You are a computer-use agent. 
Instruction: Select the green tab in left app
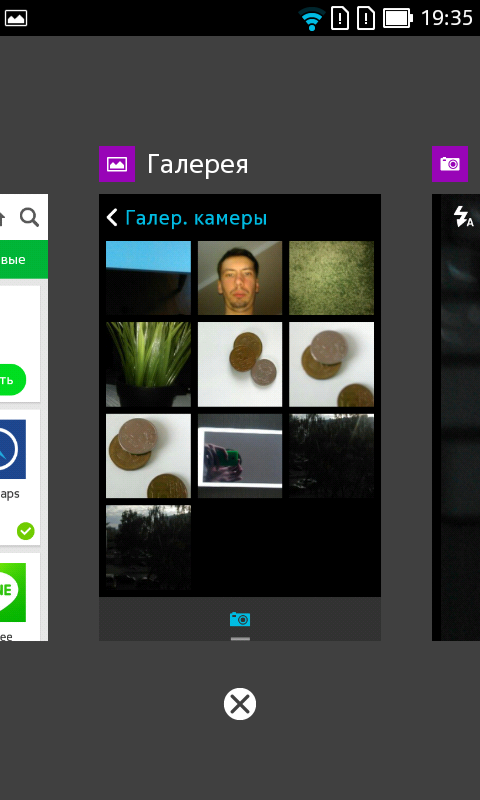pyautogui.click(x=24, y=259)
